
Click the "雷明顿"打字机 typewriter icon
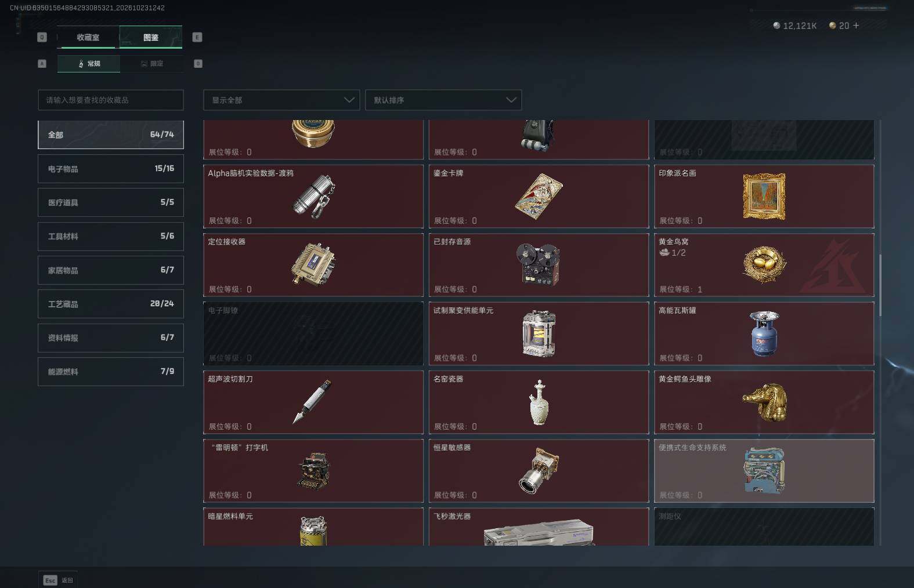[313, 471]
